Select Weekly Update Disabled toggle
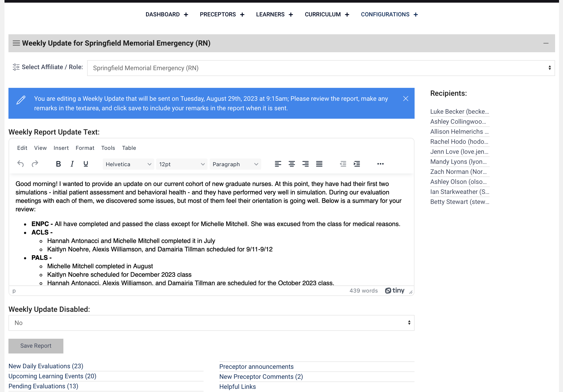Screen dimensions: 563x392 coord(211,323)
